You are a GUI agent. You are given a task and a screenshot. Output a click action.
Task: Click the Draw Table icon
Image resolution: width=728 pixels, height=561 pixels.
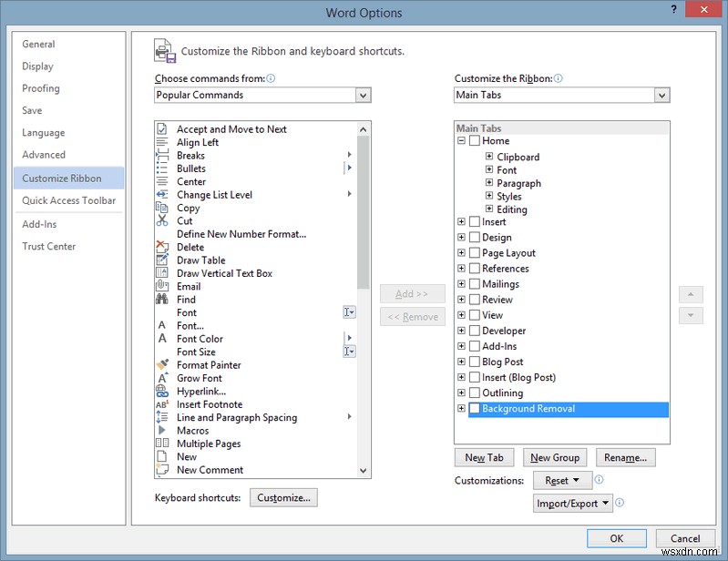(162, 260)
